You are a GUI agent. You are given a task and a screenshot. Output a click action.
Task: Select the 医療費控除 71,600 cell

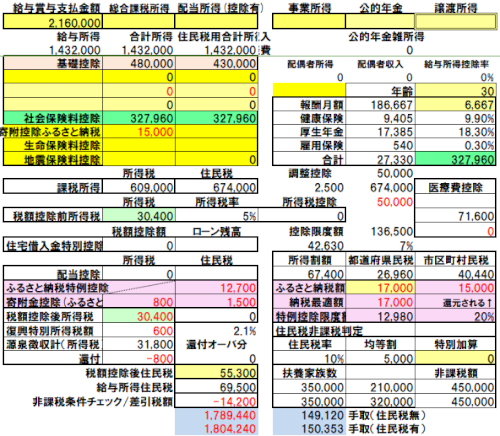[455, 216]
